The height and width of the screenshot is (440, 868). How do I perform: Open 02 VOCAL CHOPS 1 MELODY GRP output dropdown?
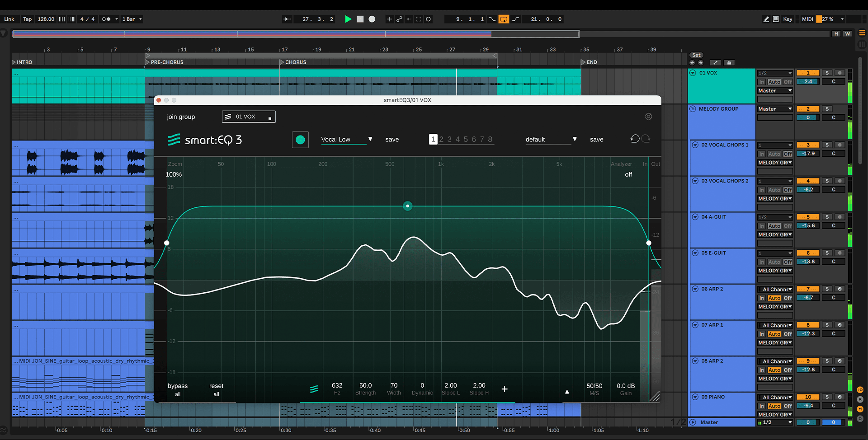[x=775, y=163]
